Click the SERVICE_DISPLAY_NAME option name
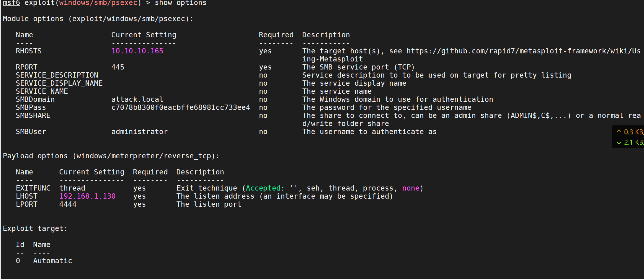644x279 pixels. [59, 83]
